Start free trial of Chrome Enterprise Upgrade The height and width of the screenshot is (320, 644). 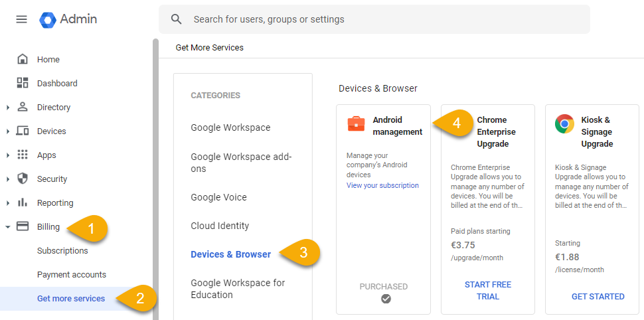[x=487, y=290]
